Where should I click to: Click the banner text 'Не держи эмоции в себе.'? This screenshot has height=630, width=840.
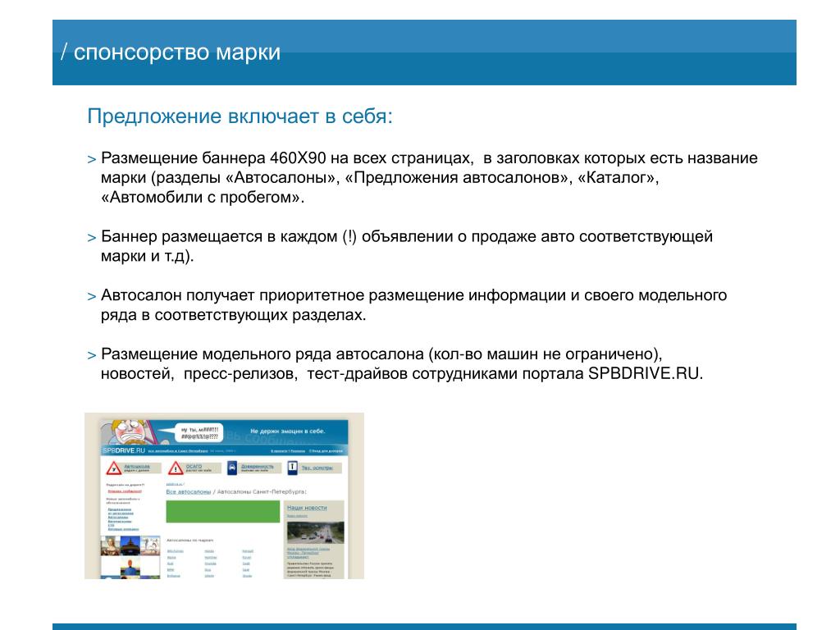tap(288, 431)
